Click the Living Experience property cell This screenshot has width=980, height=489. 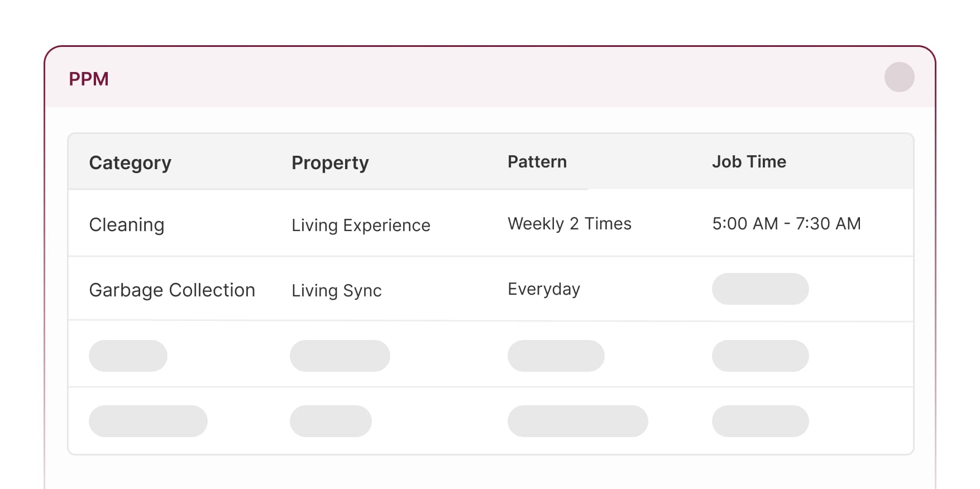(x=361, y=226)
